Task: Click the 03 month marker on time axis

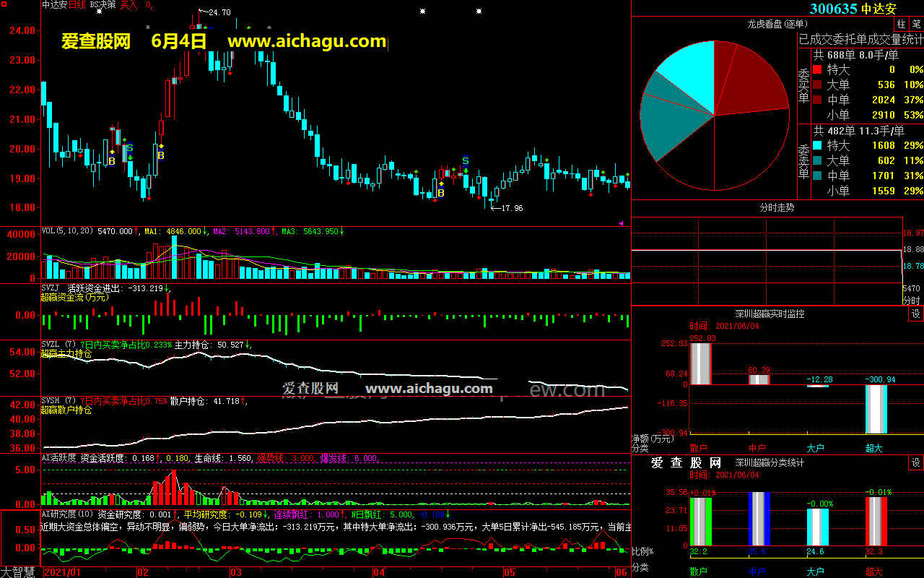Action: pyautogui.click(x=235, y=572)
